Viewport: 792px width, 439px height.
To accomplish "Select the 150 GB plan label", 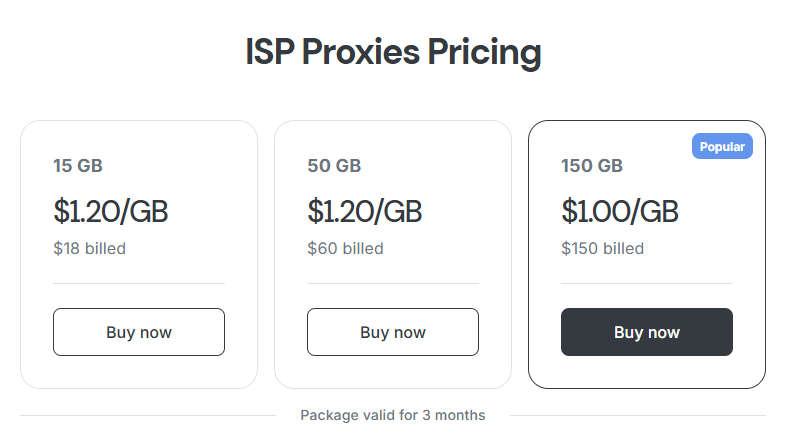I will pyautogui.click(x=592, y=166).
